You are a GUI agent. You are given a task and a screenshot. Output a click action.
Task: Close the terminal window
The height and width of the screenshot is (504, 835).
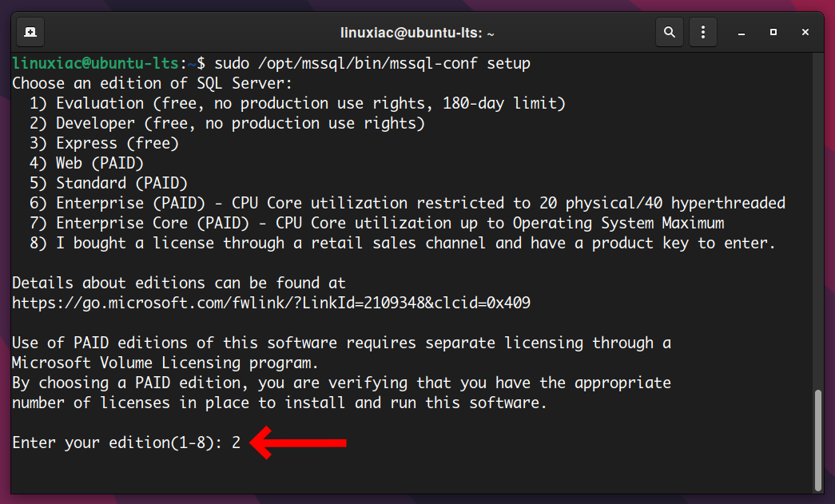[x=805, y=33]
